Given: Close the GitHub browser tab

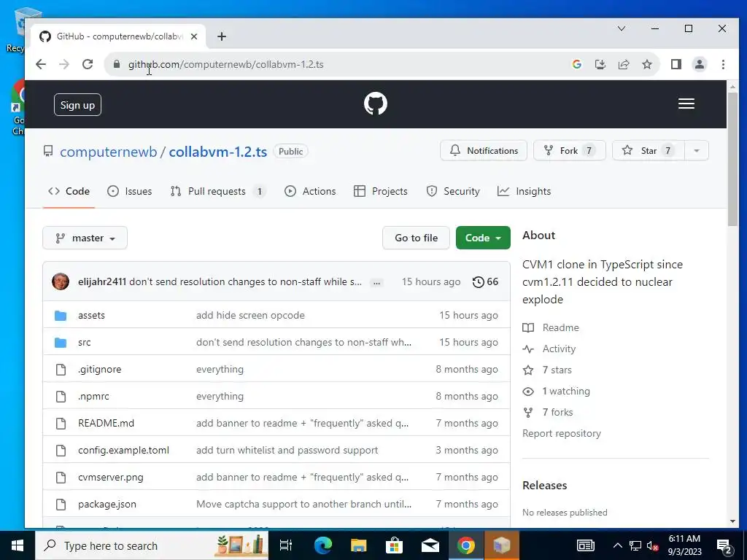Looking at the screenshot, I should point(194,36).
